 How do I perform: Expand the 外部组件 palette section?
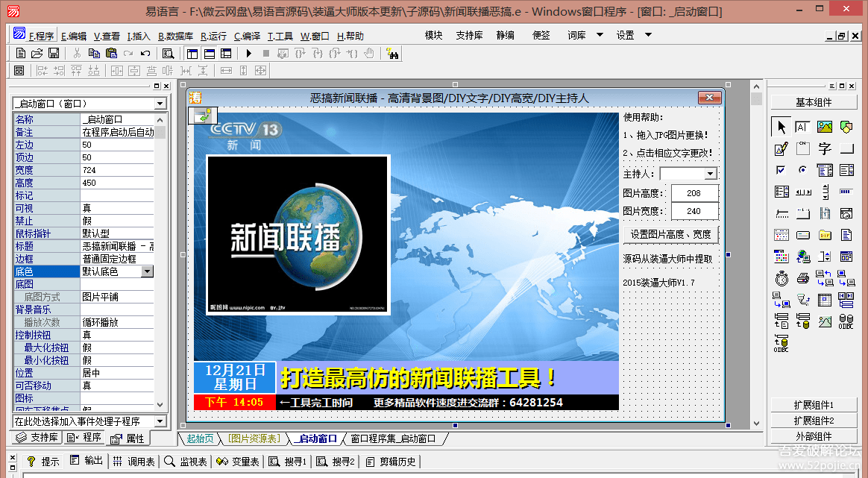click(x=814, y=436)
